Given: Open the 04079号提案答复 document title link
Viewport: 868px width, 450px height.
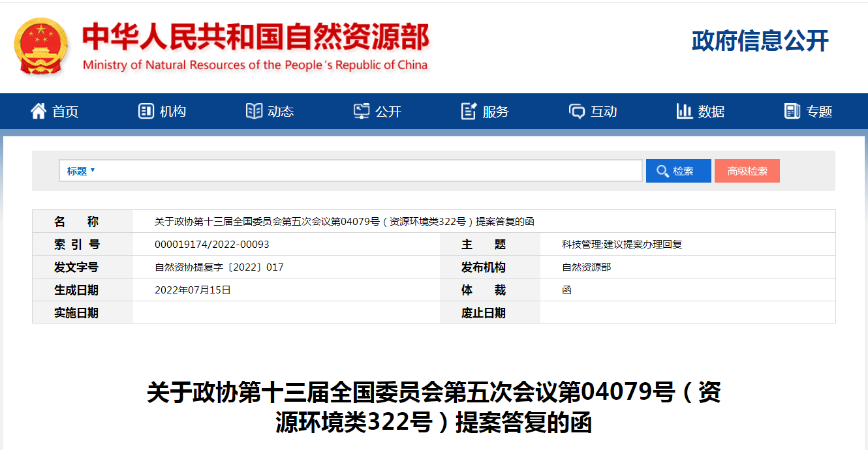Looking at the screenshot, I should coord(434,404).
